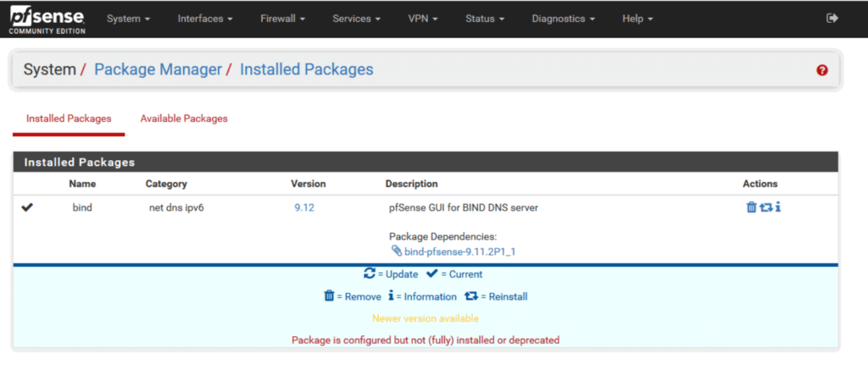Click the logout icon in the navbar
Image resolution: width=868 pixels, height=392 pixels.
[x=832, y=19]
